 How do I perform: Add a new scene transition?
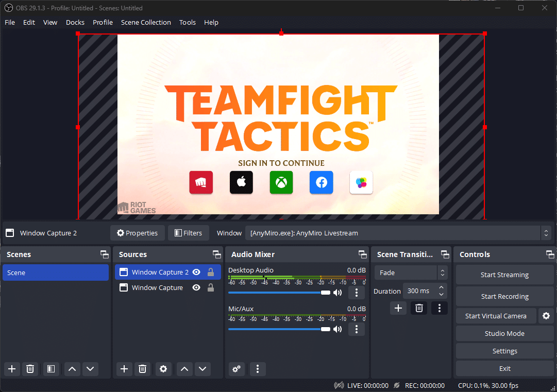pos(398,308)
